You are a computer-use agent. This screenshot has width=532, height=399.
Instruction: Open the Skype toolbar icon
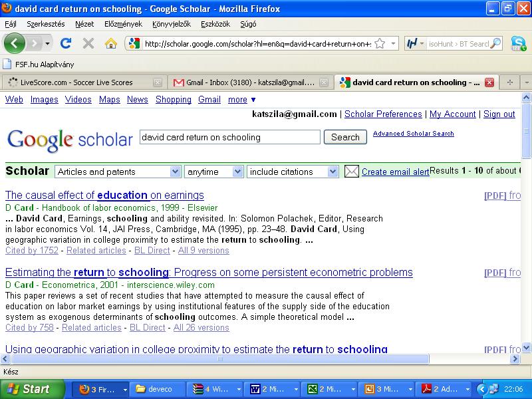tap(519, 43)
